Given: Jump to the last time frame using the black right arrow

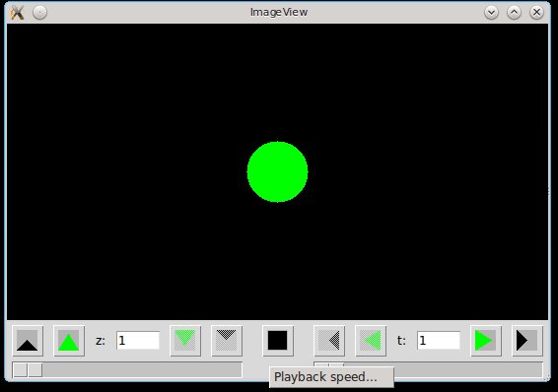Looking at the screenshot, I should click(x=527, y=341).
